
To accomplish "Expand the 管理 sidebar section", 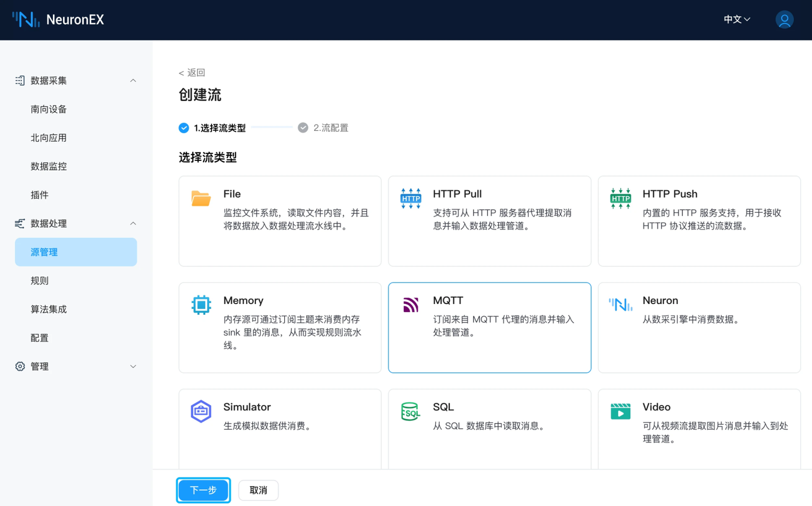I will (133, 366).
